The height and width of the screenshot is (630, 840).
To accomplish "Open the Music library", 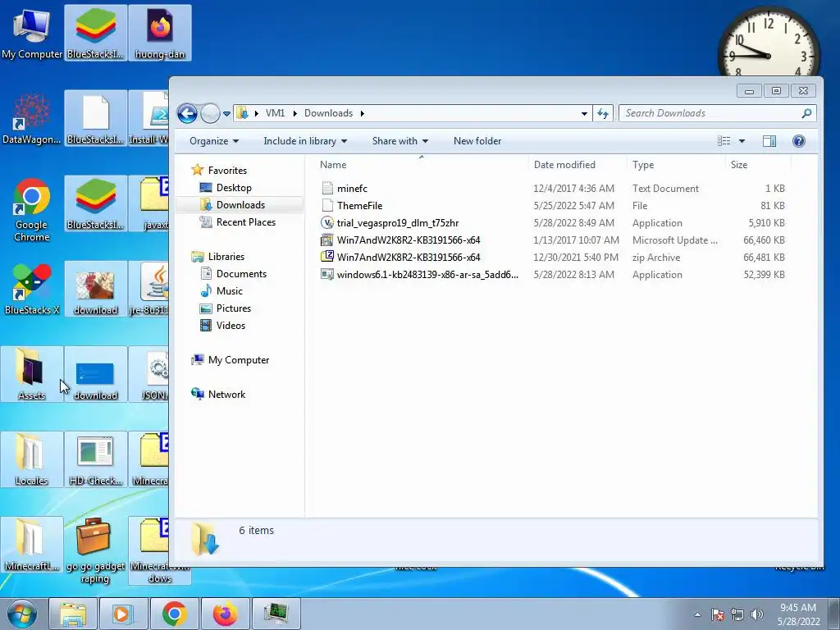I will (x=230, y=291).
